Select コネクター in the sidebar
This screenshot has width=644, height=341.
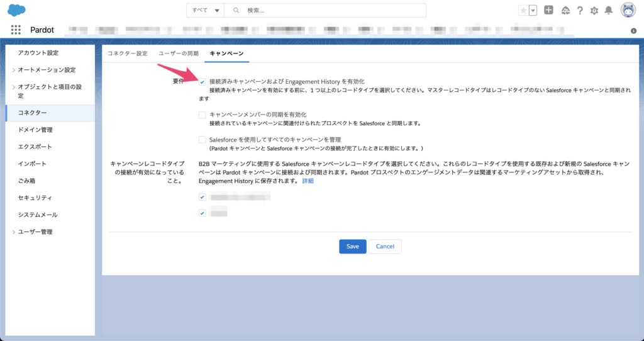point(50,113)
